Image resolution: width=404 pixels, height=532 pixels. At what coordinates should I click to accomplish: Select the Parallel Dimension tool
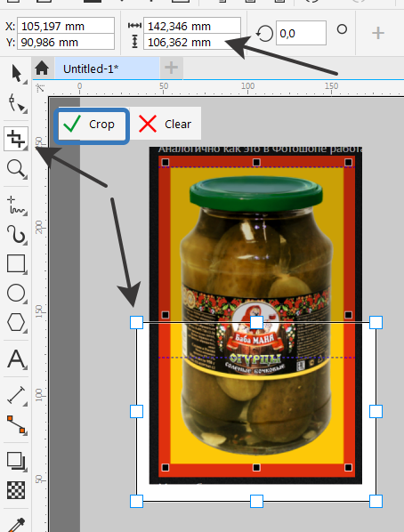pos(16,395)
